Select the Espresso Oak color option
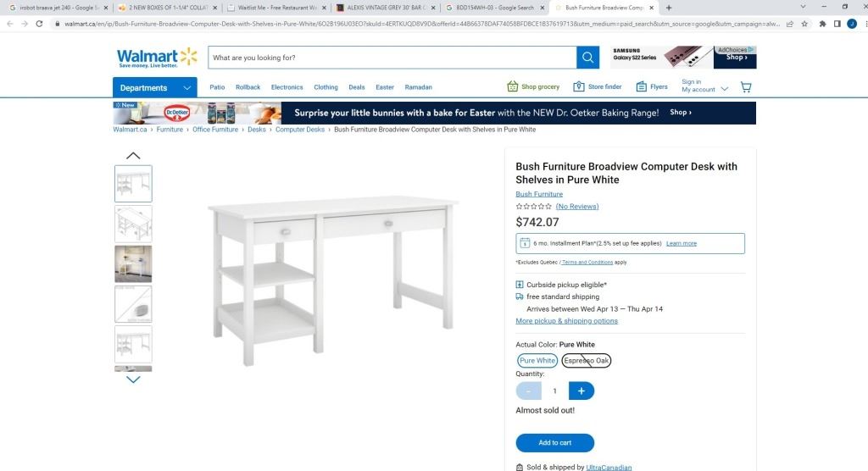Viewport: 868px width, 471px height. pyautogui.click(x=587, y=360)
